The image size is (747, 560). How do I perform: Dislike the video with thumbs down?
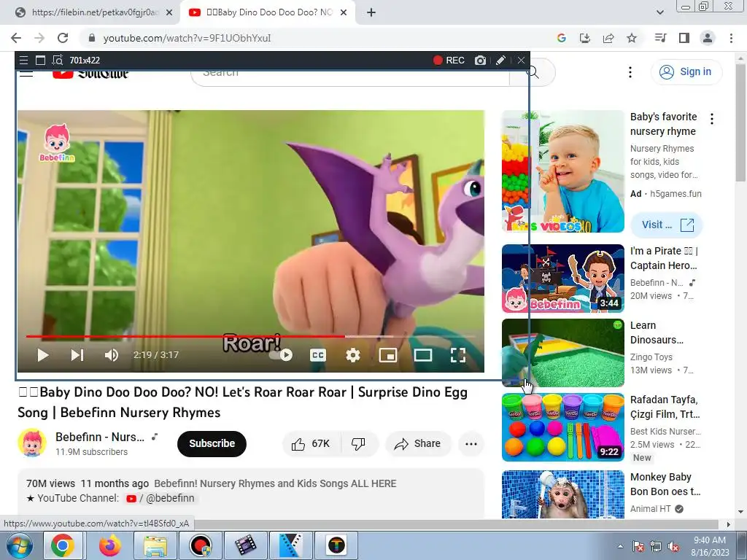pos(358,444)
